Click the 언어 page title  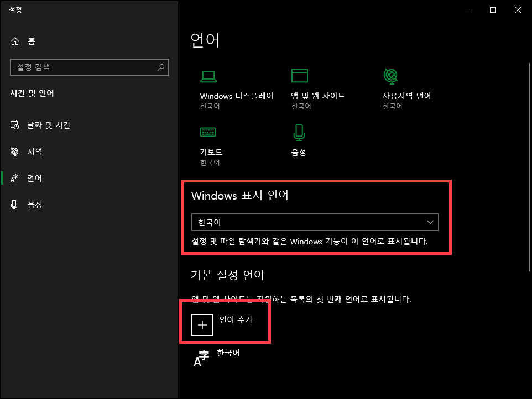pos(205,40)
